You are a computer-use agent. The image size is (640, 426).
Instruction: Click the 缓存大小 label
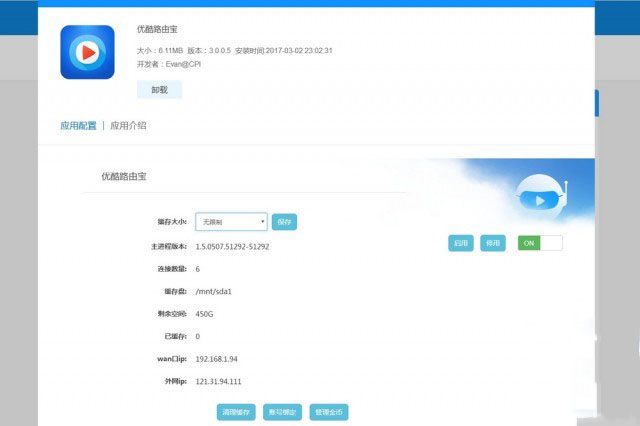(x=172, y=222)
